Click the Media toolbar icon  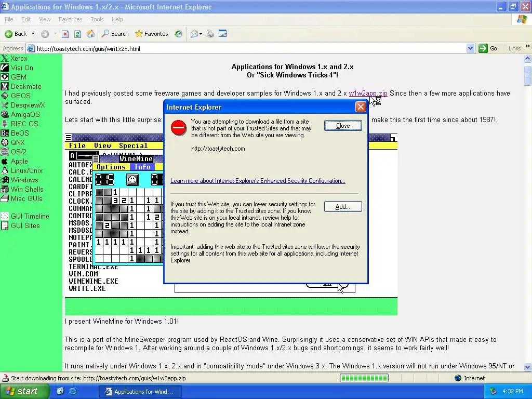pyautogui.click(x=179, y=34)
